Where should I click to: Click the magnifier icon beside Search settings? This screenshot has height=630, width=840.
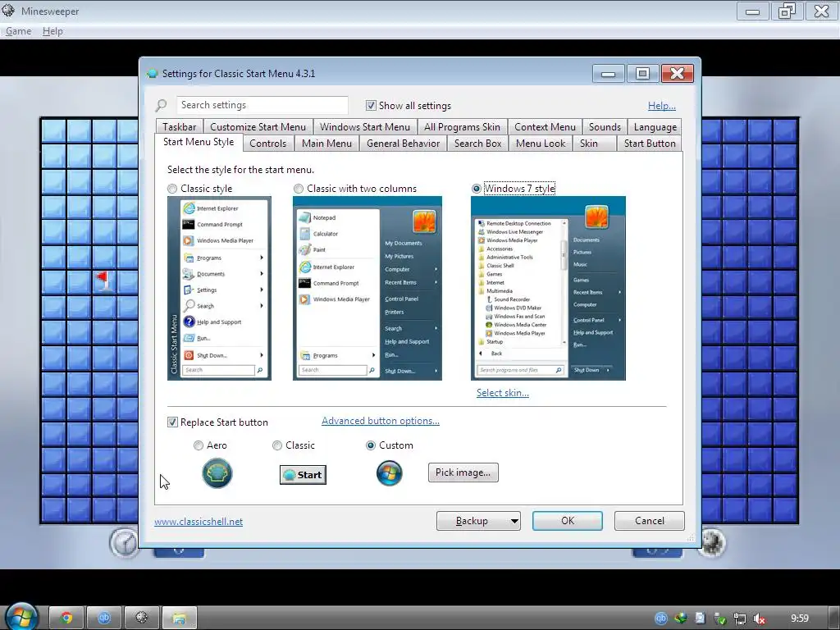[x=162, y=105]
